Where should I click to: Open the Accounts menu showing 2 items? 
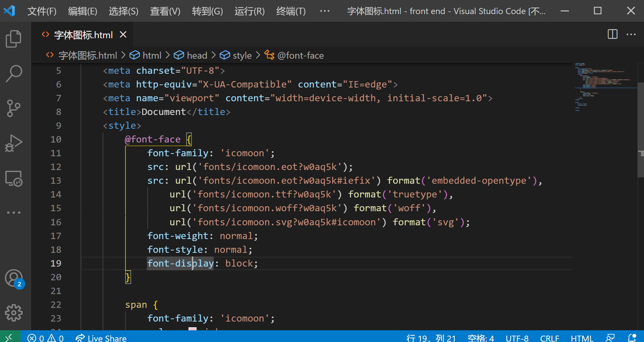(x=14, y=278)
